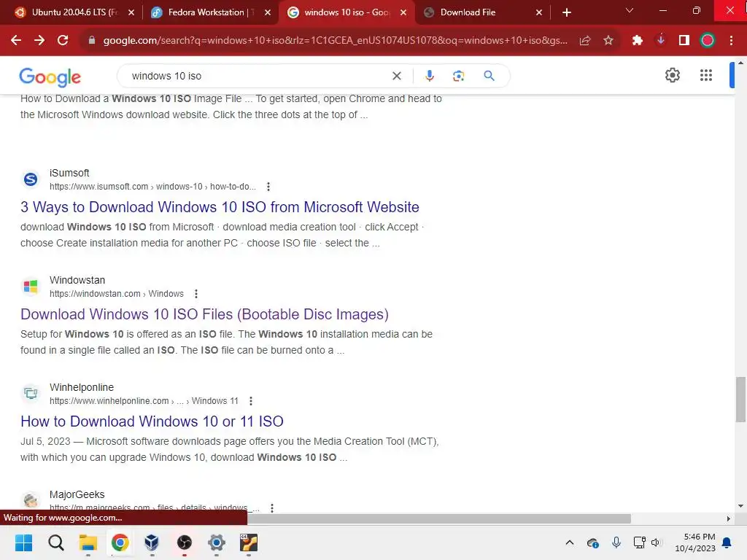Click the site lock icon in address bar
The height and width of the screenshot is (560, 747).
[x=92, y=41]
